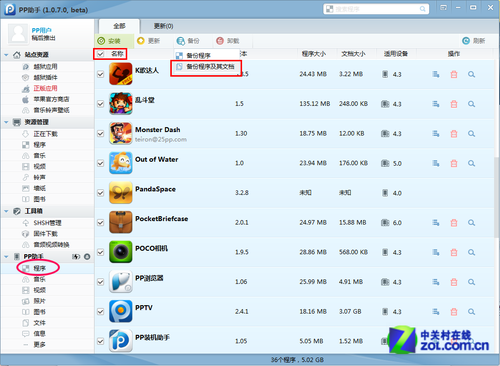500x366 pixels.
Task: Sort by the 适用设备 column header
Action: pos(396,54)
